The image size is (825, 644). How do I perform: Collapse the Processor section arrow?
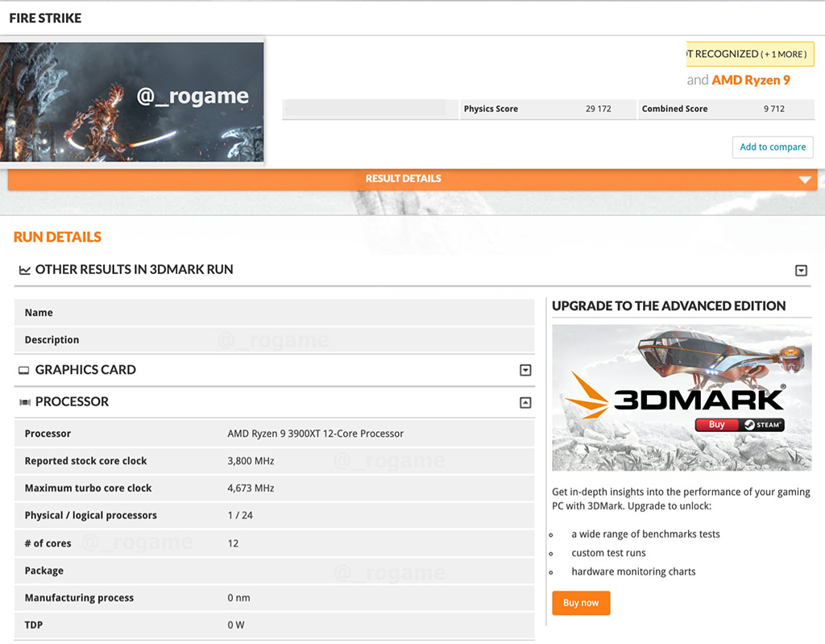525,403
